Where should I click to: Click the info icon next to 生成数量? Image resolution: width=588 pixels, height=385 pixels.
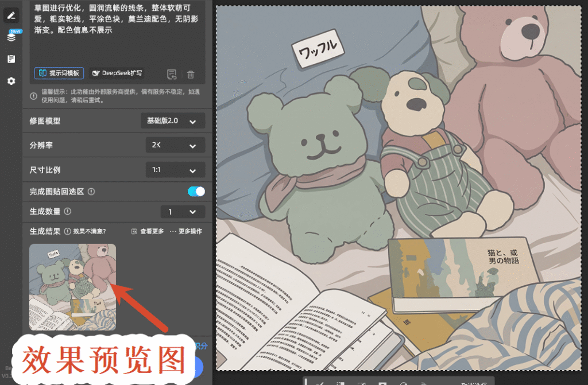tap(68, 211)
